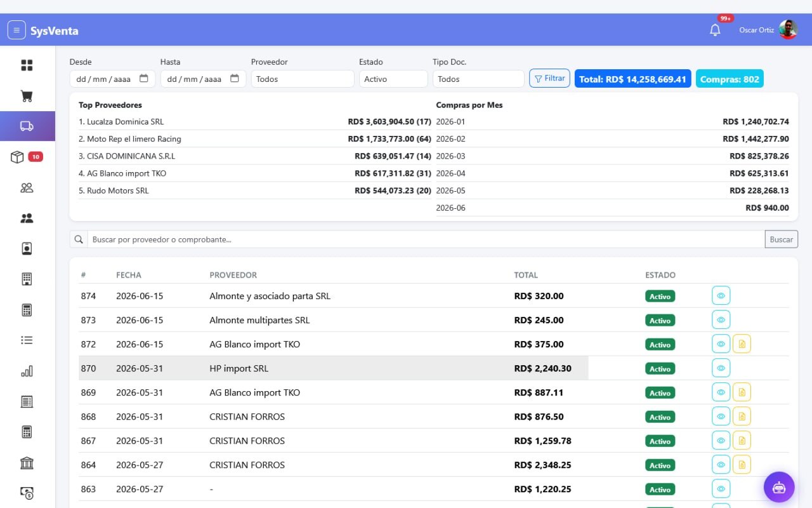Screen dimensions: 812x508
Task: Open the bar chart reports sidebar icon
Action: point(27,371)
